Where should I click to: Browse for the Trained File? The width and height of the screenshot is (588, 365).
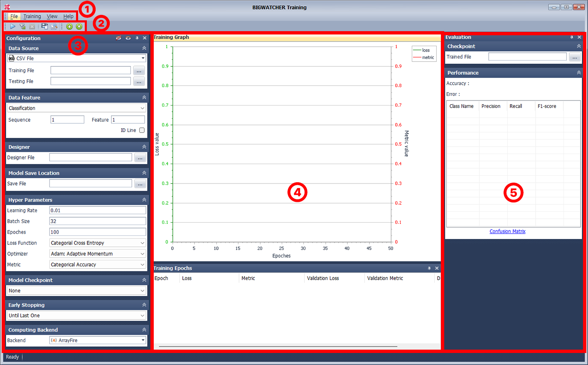575,57
